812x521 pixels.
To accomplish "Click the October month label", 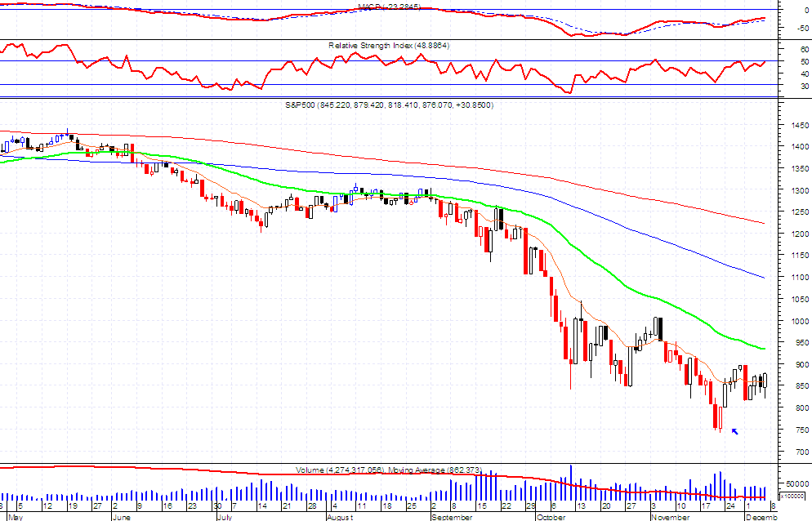I will click(x=551, y=518).
